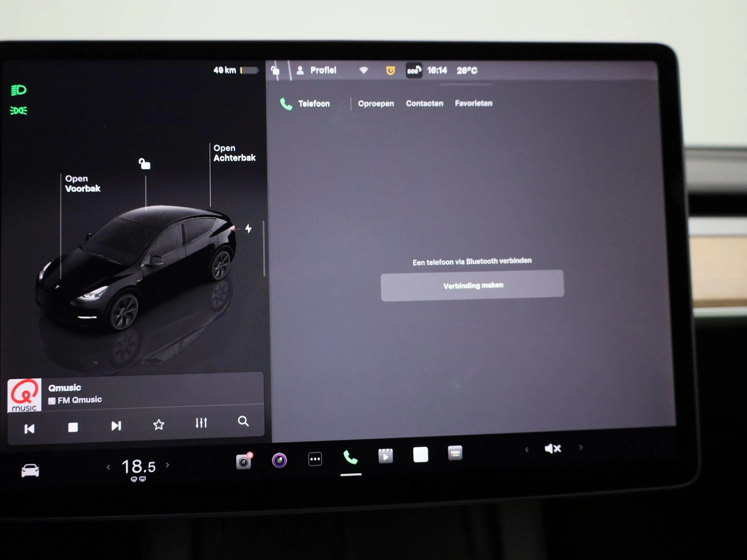Tap the Telefoon heading label
The width and height of the screenshot is (747, 560).
click(314, 104)
